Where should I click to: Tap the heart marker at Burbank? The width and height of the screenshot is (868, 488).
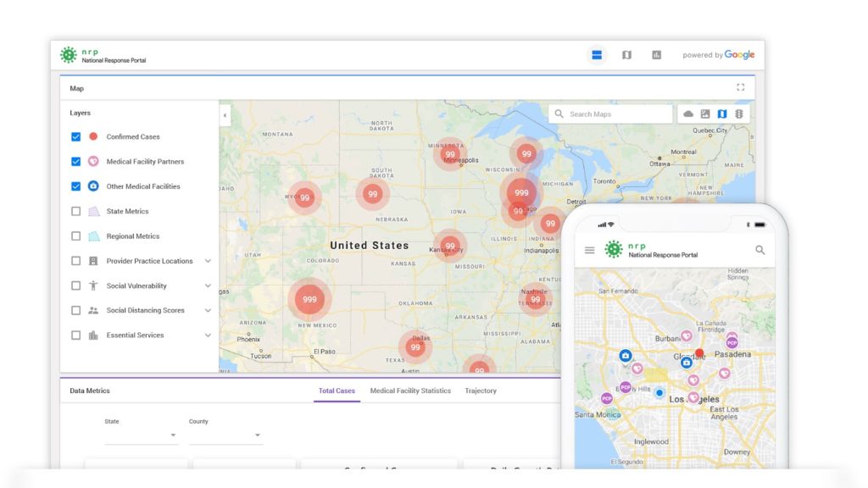tap(687, 335)
